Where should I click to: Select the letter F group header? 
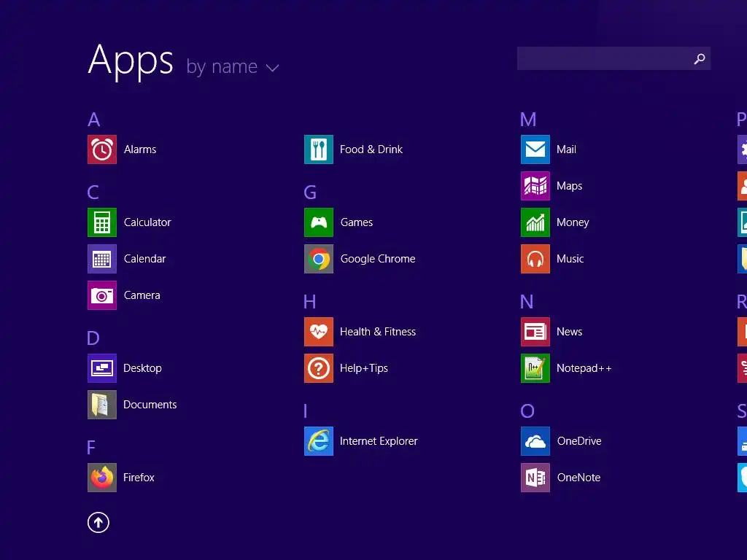[91, 448]
